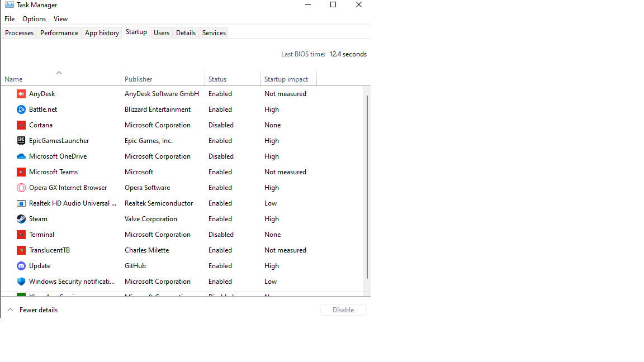Click the GitHub publisher cell
Image resolution: width=644 pixels, height=362 pixels.
[x=135, y=266]
